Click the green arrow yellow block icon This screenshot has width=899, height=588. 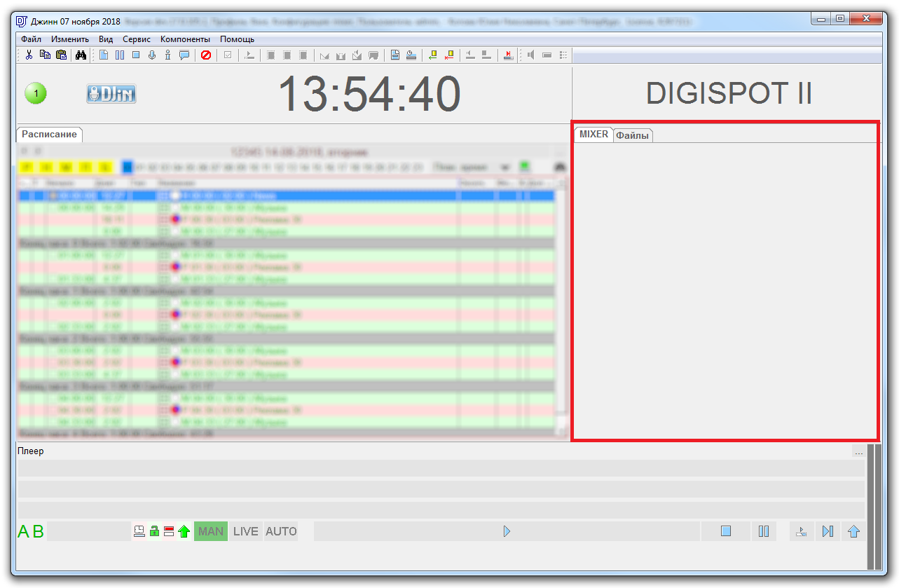click(433, 55)
